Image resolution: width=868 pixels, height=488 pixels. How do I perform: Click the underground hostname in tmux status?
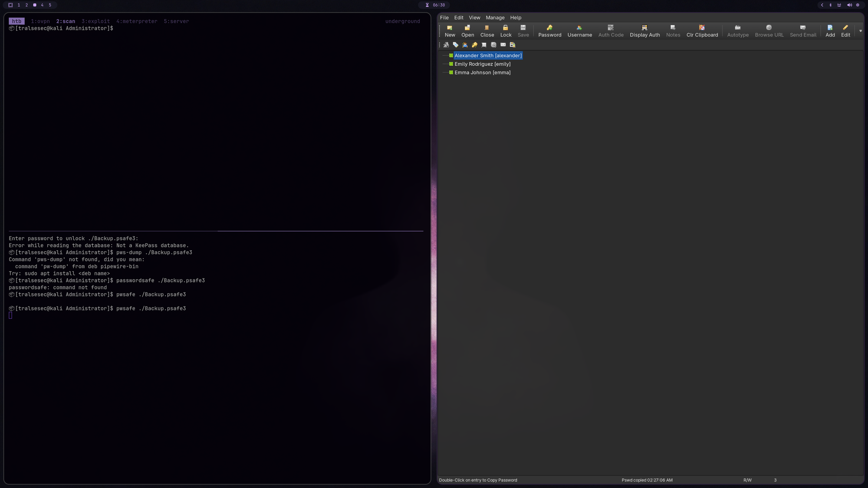pyautogui.click(x=402, y=21)
